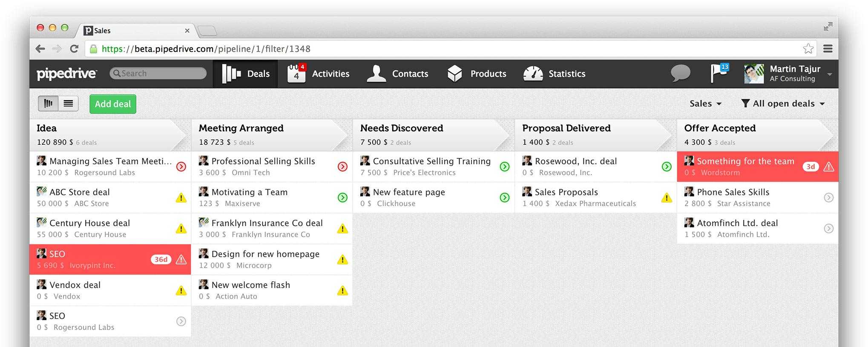868x347 pixels.
Task: Go to the Activities tab
Action: (318, 74)
